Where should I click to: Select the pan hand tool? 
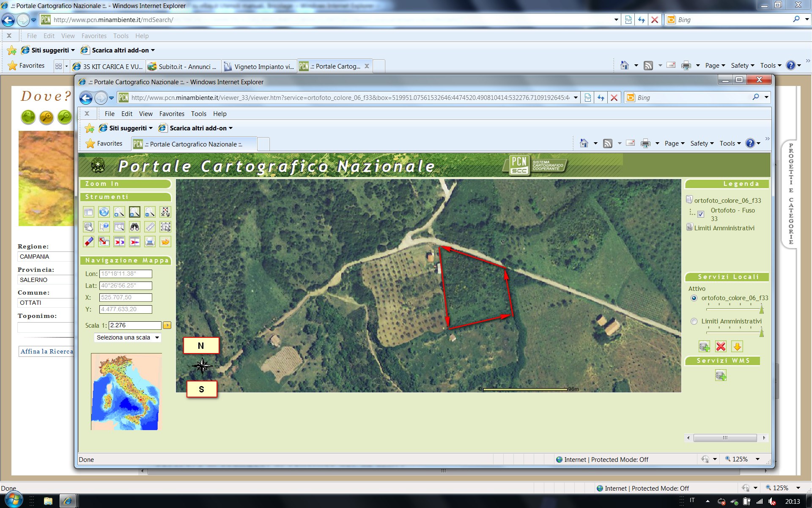tap(88, 227)
